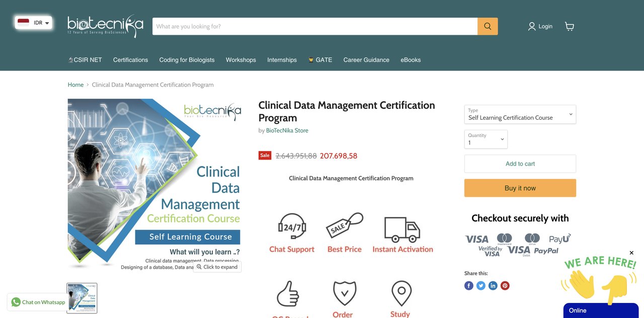Screen dimensions: 644x318
Task: Click BioTecNika Store vendor link
Action: coord(287,130)
